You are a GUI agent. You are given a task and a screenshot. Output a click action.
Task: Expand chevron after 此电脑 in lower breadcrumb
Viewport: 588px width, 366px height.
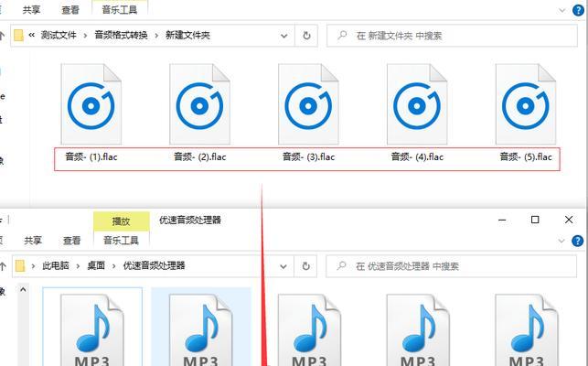pos(78,266)
